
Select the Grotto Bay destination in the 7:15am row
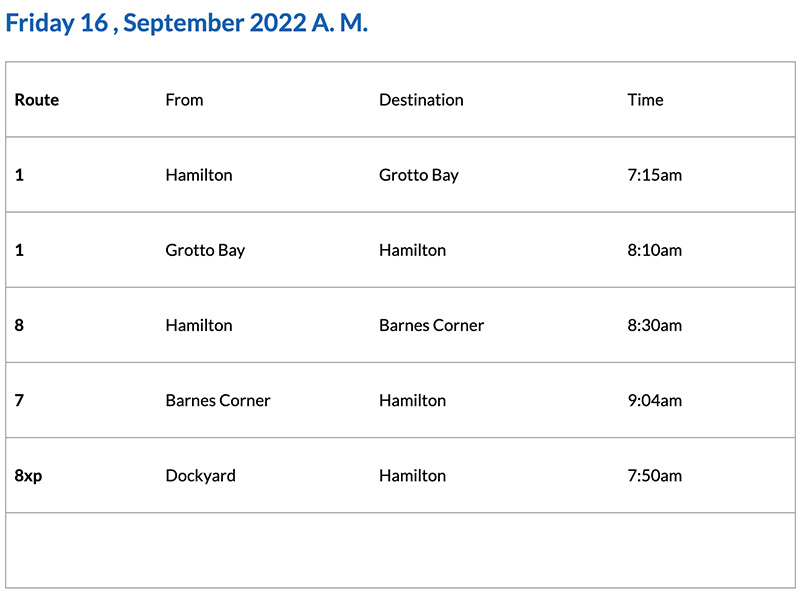tap(418, 175)
